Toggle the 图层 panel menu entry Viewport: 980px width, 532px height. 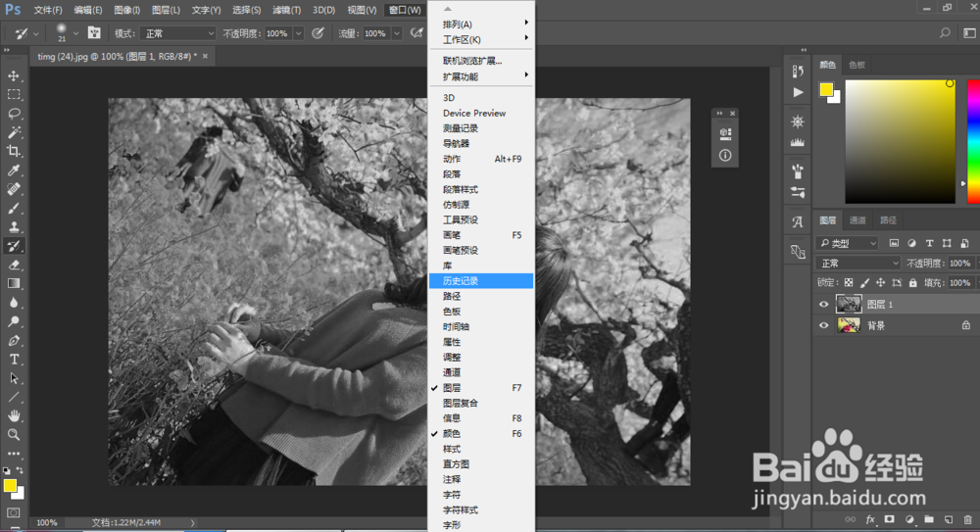click(481, 388)
